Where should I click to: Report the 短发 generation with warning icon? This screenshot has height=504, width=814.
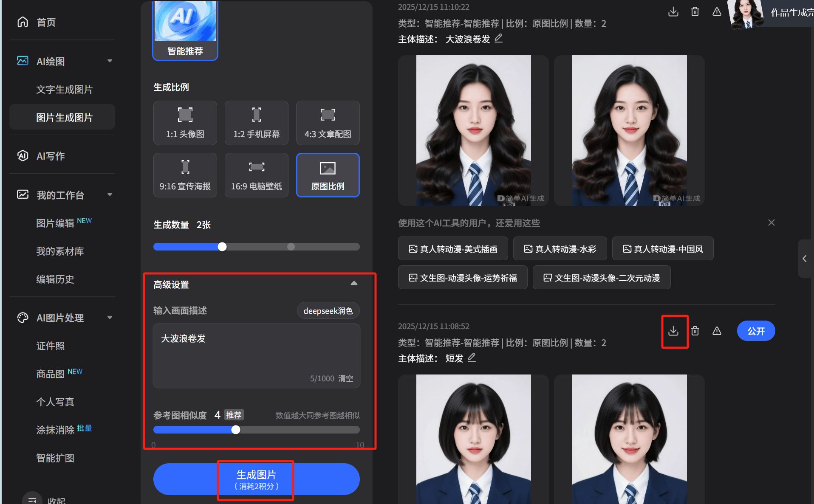point(717,331)
